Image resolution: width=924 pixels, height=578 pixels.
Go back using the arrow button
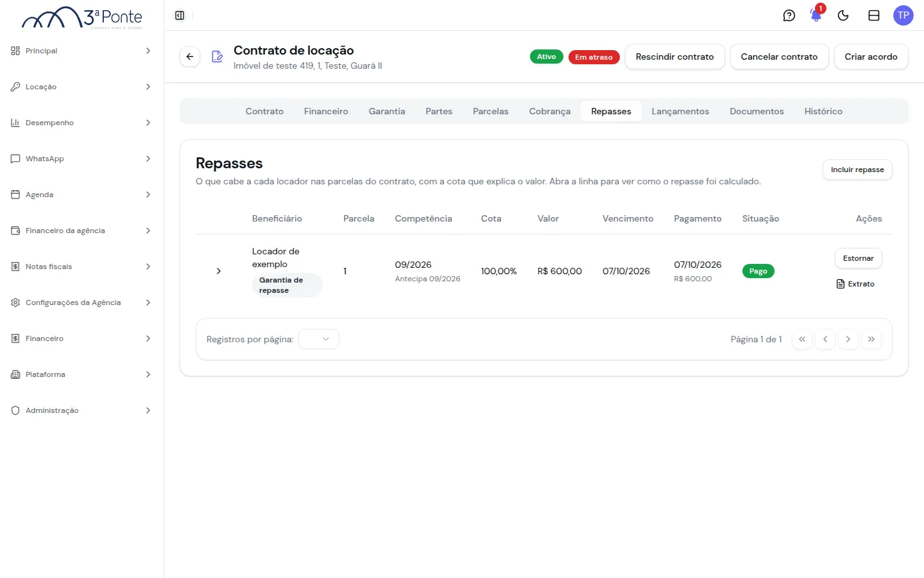click(190, 57)
